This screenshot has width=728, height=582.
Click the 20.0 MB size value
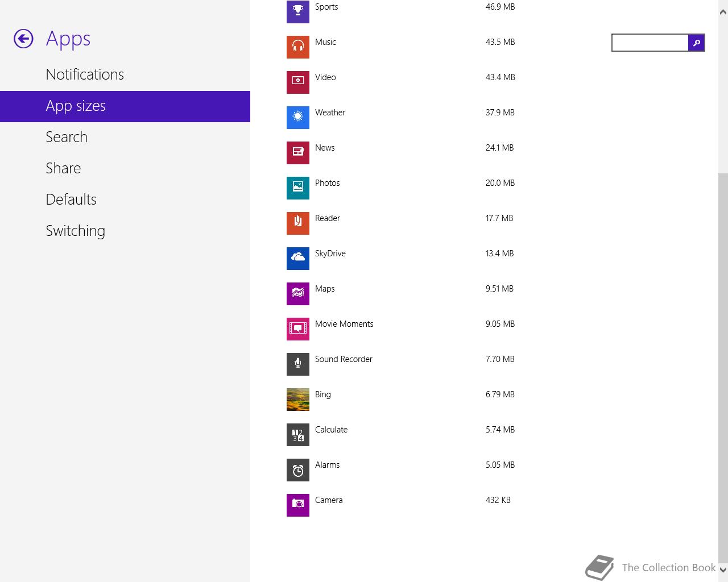(500, 183)
